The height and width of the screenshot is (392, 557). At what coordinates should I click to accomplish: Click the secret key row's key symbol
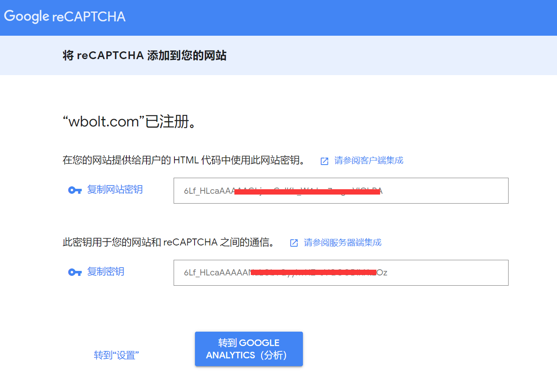pos(75,272)
